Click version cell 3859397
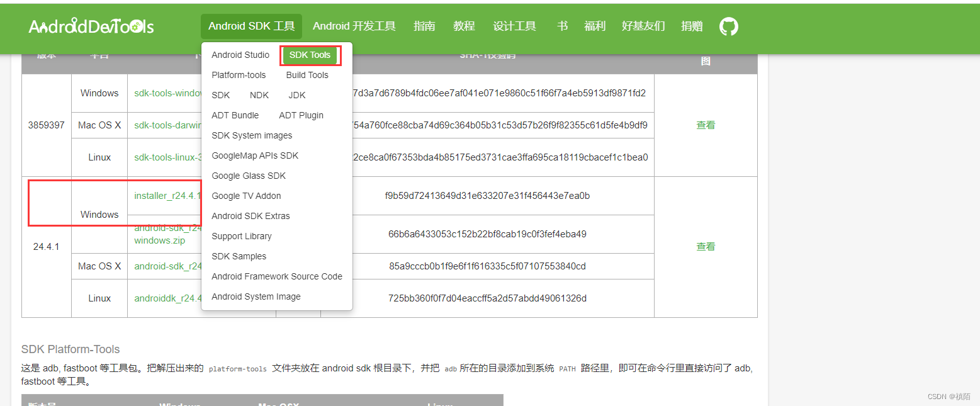980x406 pixels. pyautogui.click(x=47, y=125)
